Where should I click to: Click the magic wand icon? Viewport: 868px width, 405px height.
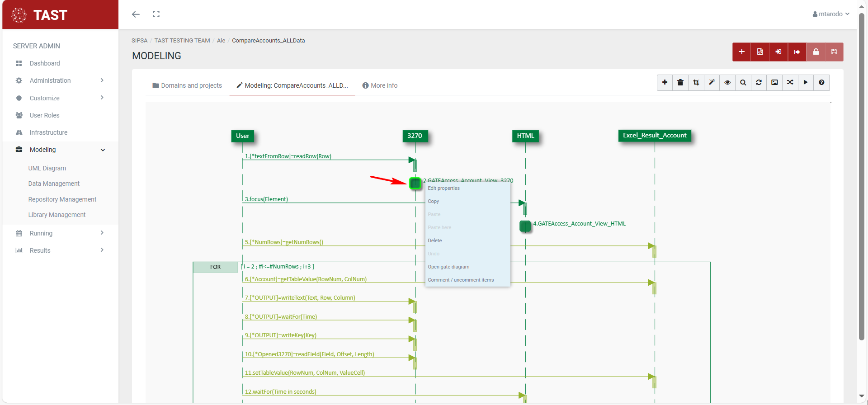click(712, 83)
